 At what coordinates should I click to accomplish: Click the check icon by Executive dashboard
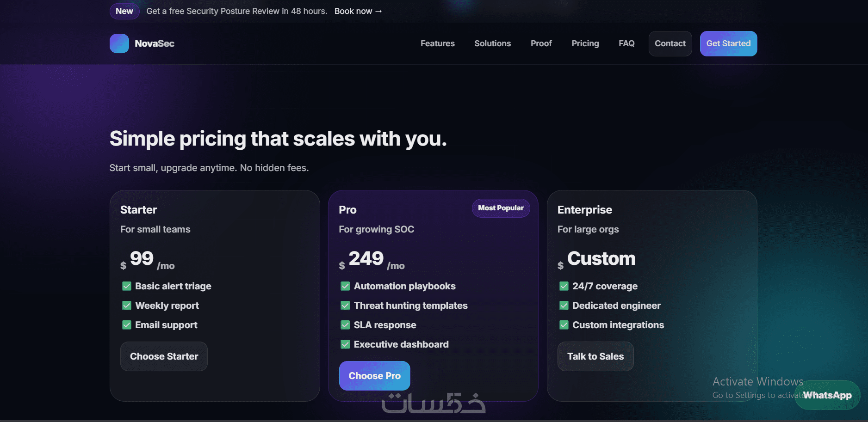pyautogui.click(x=345, y=344)
